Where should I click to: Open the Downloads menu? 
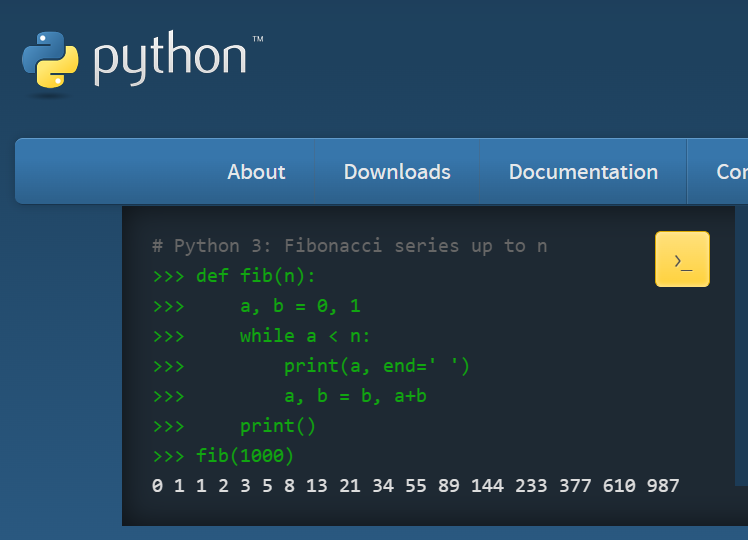click(x=397, y=172)
